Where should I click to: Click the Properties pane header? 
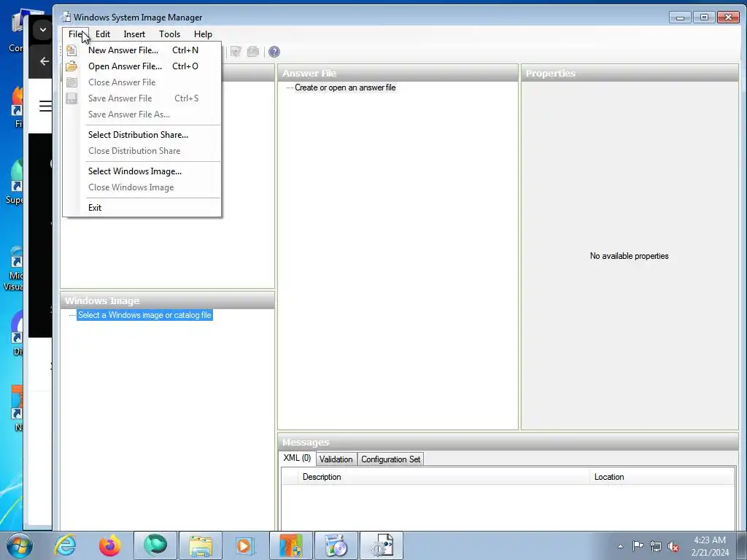point(630,74)
